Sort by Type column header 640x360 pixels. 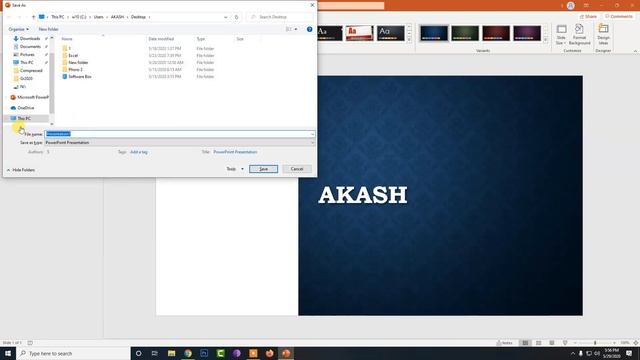201,39
